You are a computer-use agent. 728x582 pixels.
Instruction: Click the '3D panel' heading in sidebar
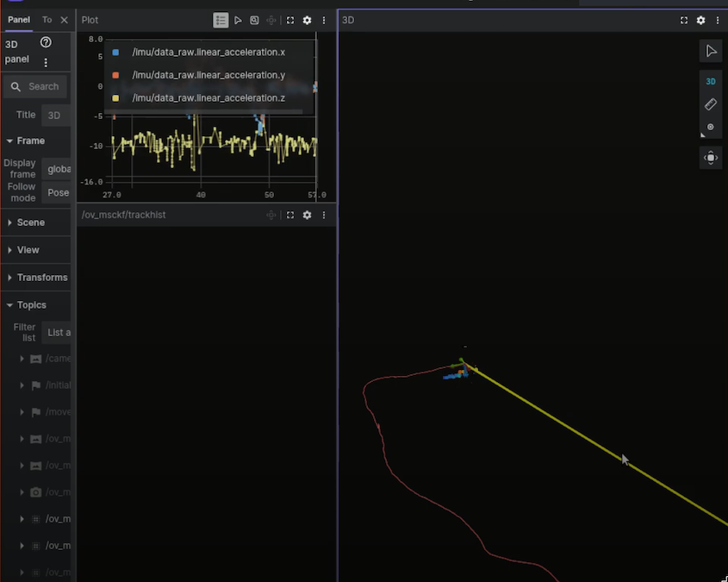click(16, 52)
